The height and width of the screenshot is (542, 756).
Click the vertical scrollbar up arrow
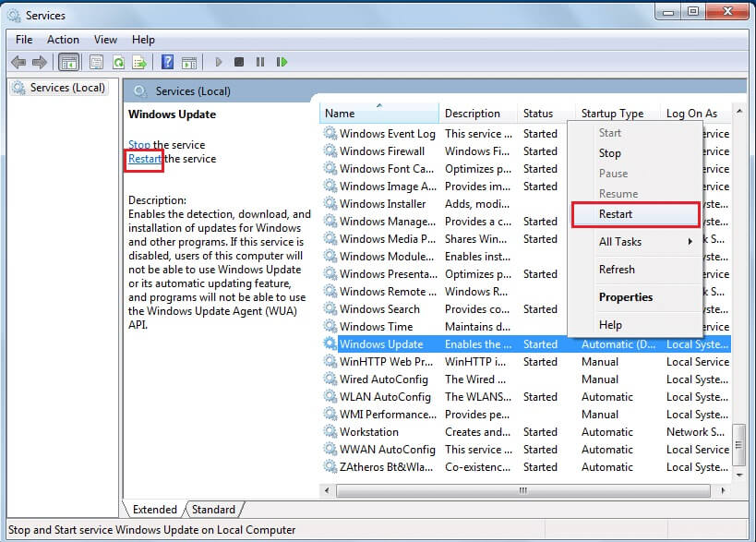coord(739,112)
